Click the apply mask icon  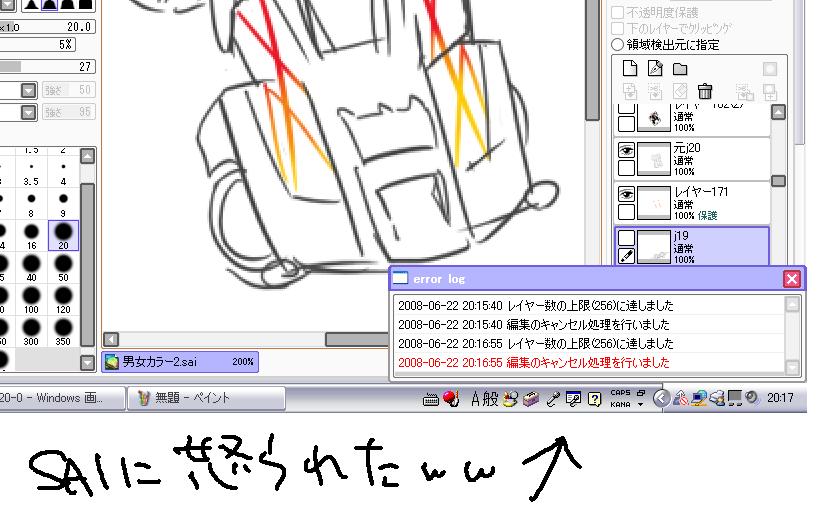[x=745, y=92]
